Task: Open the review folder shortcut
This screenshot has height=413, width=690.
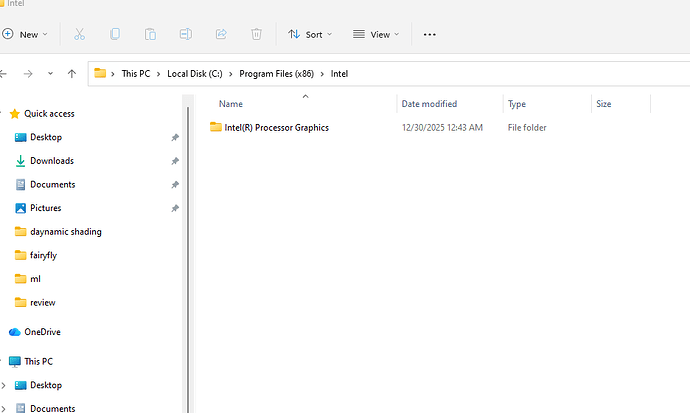Action: [43, 303]
